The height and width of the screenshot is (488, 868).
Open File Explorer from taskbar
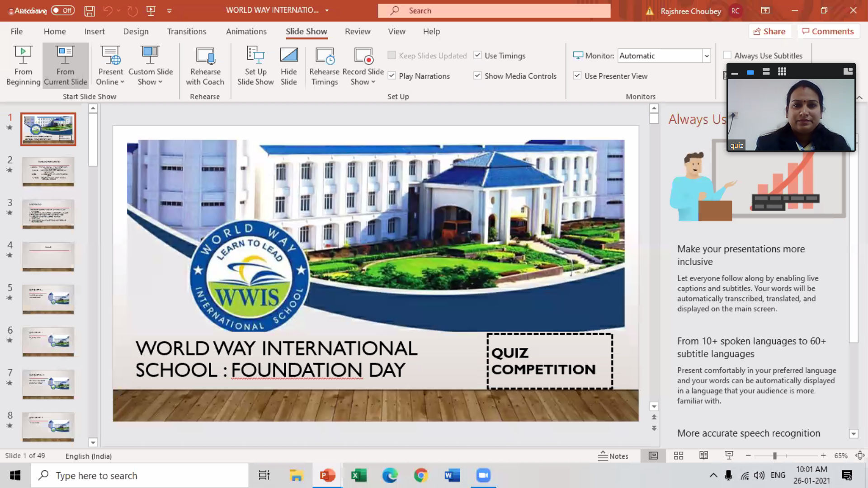[296, 475]
